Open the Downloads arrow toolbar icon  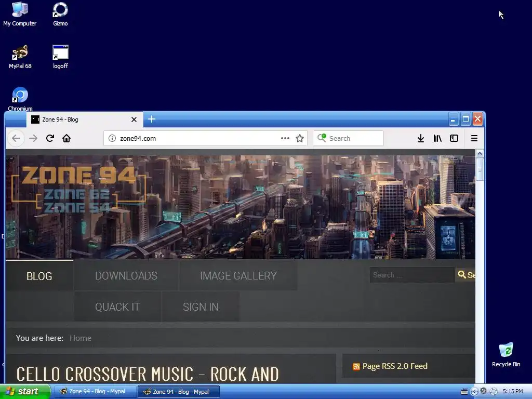tap(421, 138)
